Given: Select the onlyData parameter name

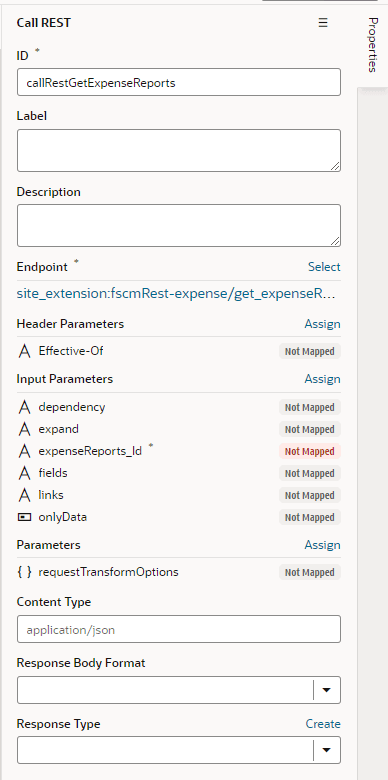Looking at the screenshot, I should click(x=63, y=517).
